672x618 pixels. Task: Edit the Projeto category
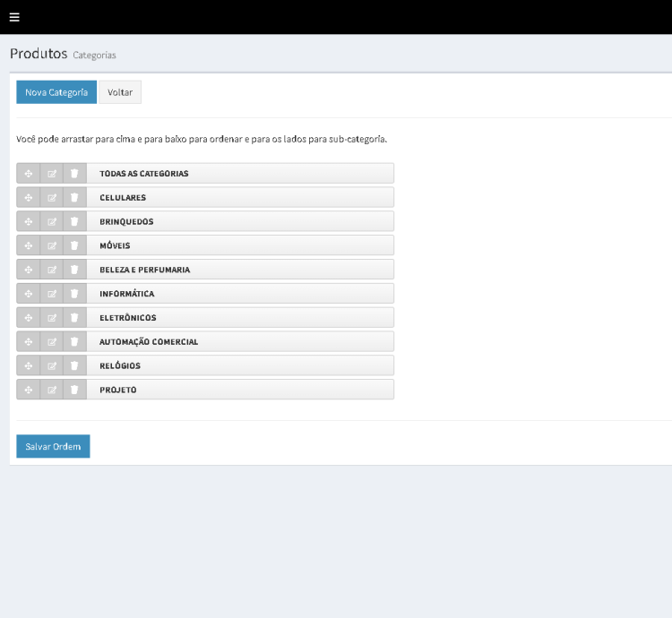[x=51, y=390]
